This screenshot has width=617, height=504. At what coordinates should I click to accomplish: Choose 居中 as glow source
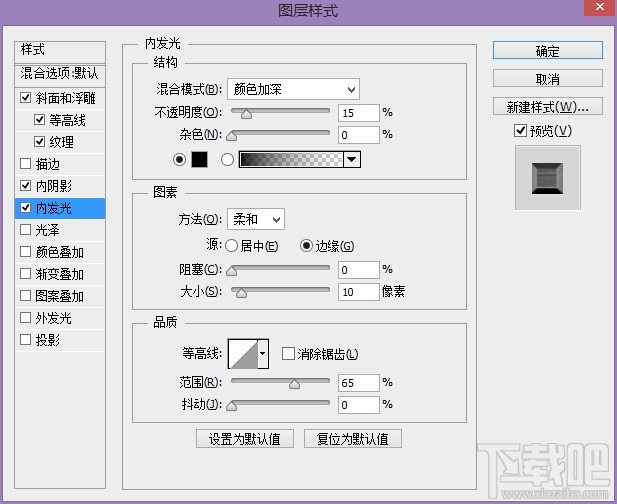(x=231, y=246)
